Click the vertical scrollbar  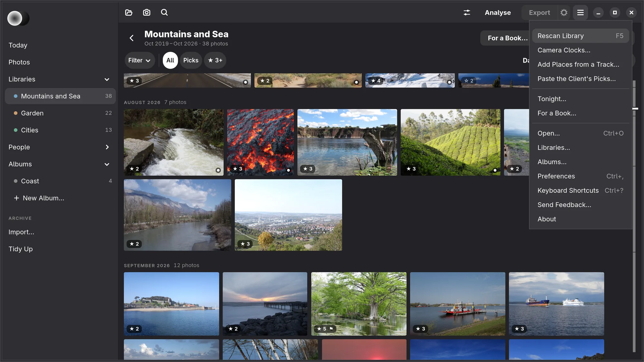tap(634, 216)
